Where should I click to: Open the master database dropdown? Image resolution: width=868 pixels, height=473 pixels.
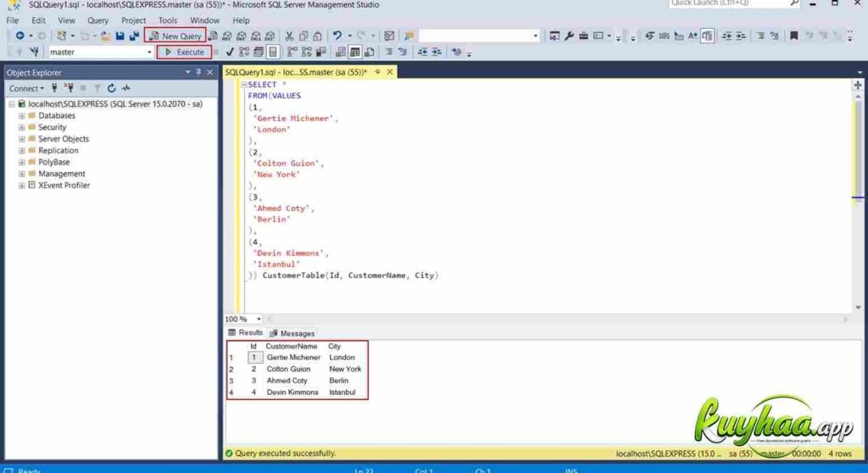point(149,52)
